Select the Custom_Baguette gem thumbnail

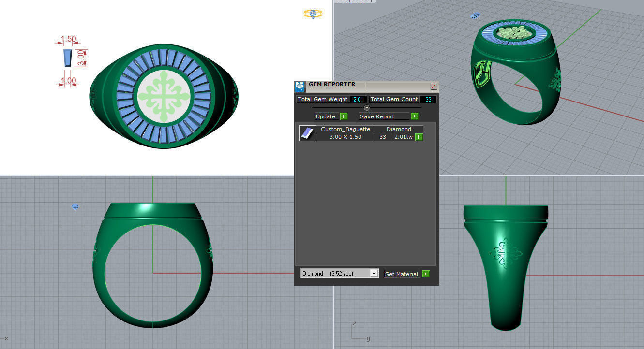tap(307, 133)
